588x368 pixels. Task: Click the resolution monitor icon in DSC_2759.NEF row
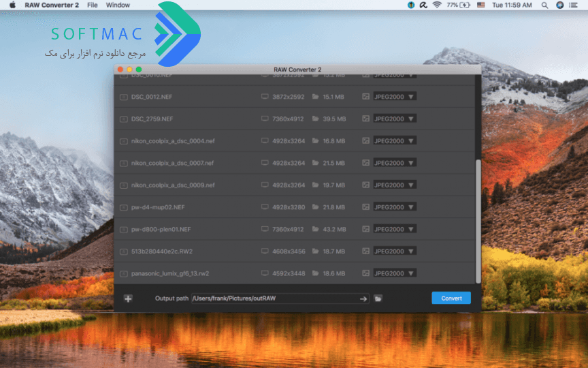point(265,119)
